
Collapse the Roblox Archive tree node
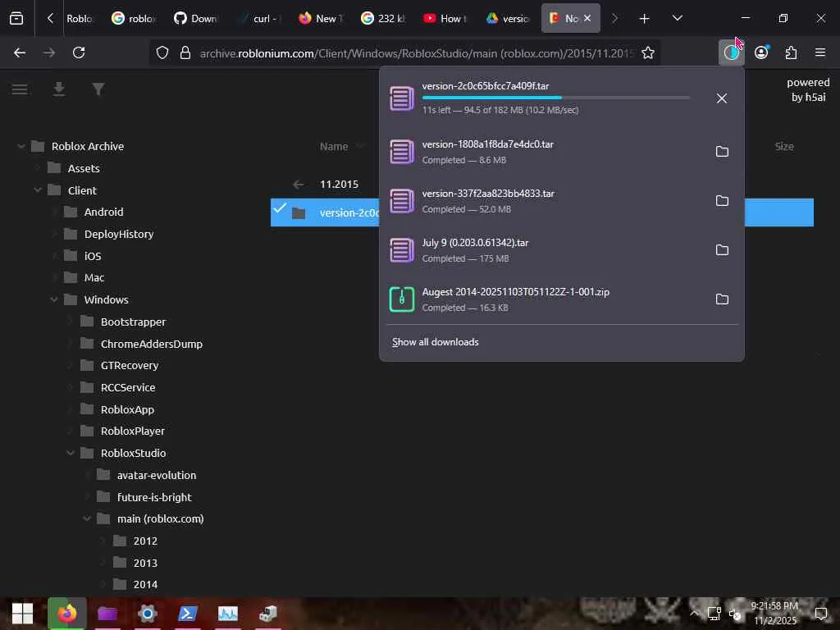[x=21, y=146]
